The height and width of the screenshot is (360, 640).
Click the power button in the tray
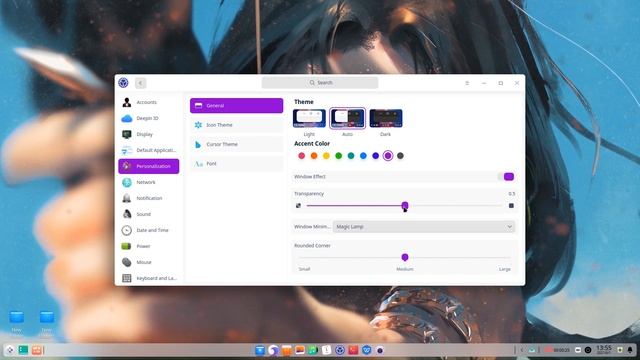(x=588, y=350)
